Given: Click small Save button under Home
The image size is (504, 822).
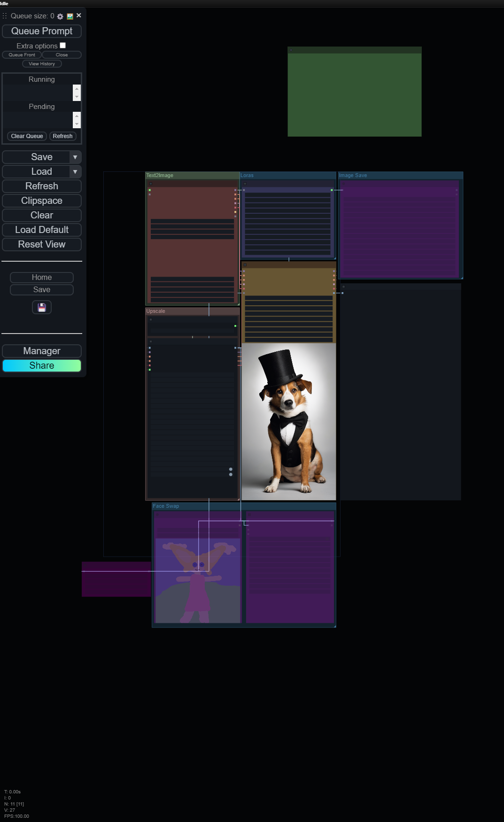Looking at the screenshot, I should point(42,290).
